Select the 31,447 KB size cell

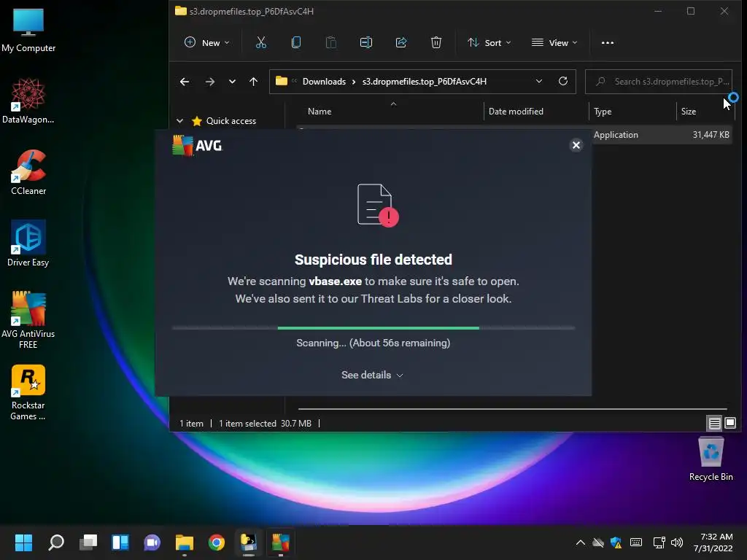(x=711, y=135)
